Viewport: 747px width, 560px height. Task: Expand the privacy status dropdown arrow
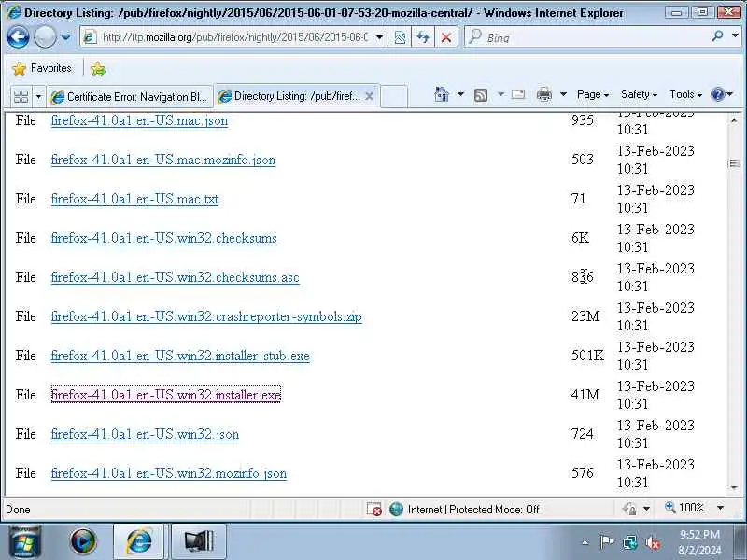pyautogui.click(x=646, y=509)
